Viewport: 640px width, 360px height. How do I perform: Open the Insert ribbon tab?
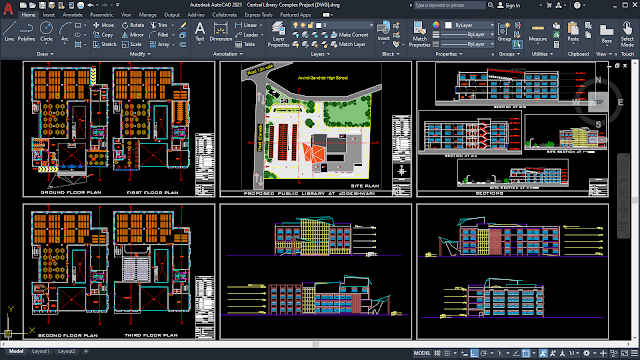(x=49, y=15)
